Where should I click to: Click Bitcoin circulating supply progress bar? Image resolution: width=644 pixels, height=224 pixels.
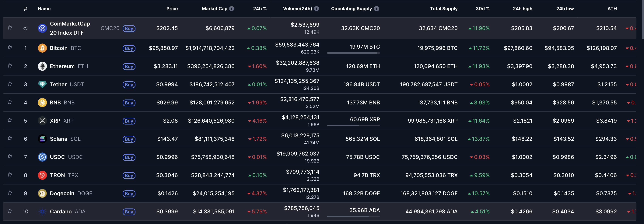click(x=353, y=53)
